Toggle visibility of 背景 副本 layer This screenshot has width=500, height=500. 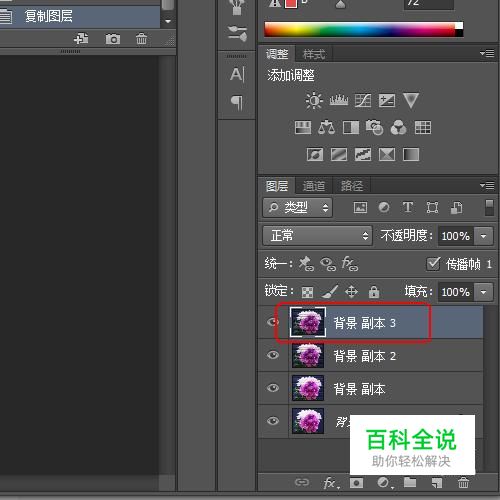273,388
